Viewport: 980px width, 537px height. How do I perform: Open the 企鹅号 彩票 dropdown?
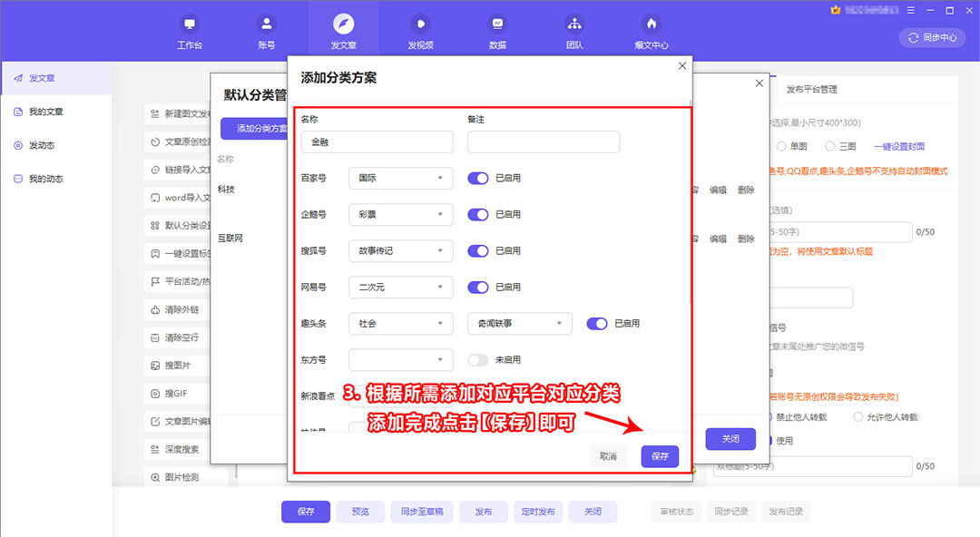(400, 214)
